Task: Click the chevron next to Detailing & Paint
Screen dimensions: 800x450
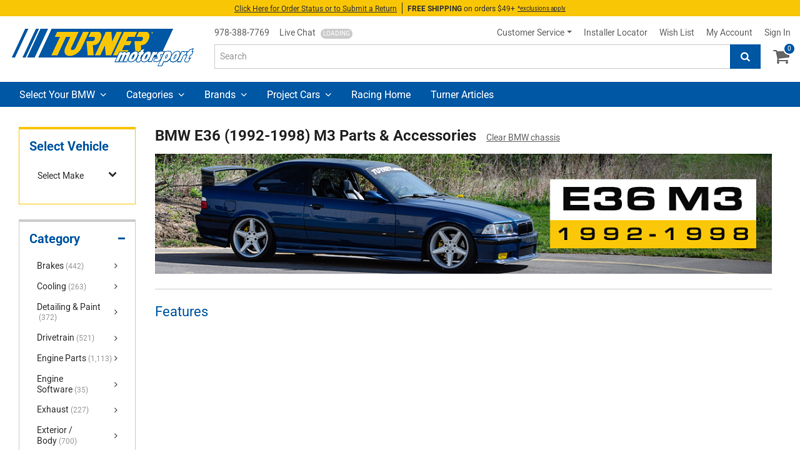Action: (116, 312)
